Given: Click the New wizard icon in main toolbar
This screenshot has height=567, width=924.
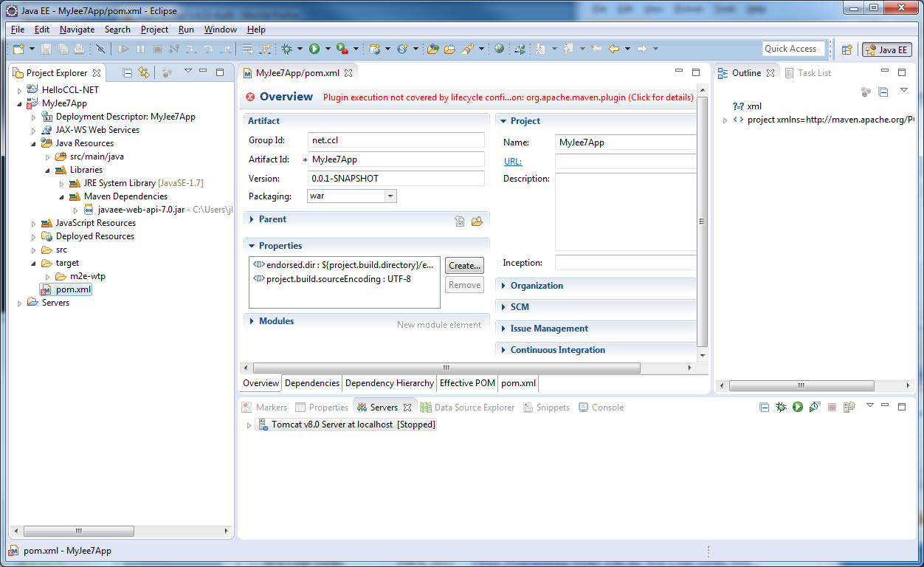Looking at the screenshot, I should click(x=18, y=49).
